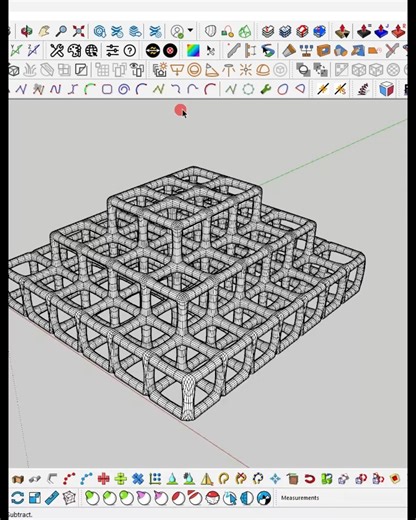Click the globe icon

91,51
